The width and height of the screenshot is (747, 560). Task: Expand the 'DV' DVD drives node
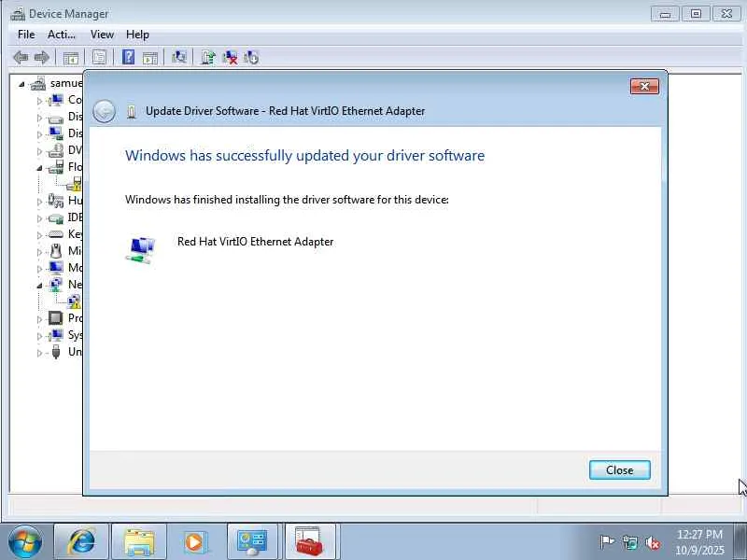(39, 151)
